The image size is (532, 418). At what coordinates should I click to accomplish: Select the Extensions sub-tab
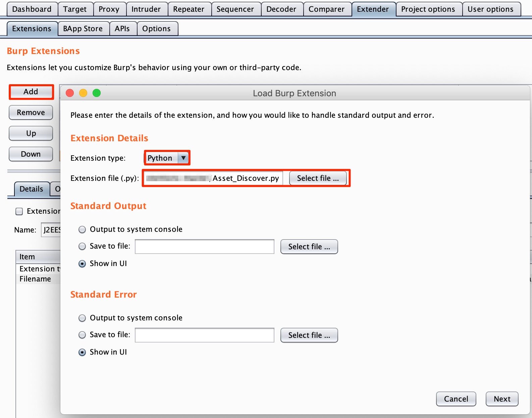(x=32, y=29)
